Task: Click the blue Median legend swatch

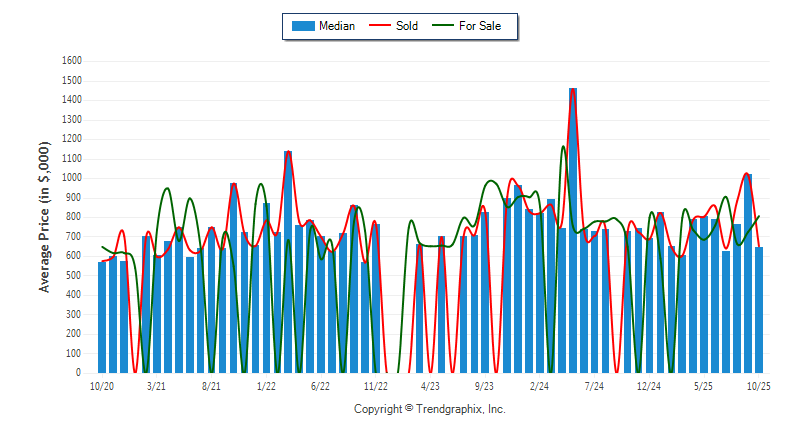Action: tap(302, 26)
